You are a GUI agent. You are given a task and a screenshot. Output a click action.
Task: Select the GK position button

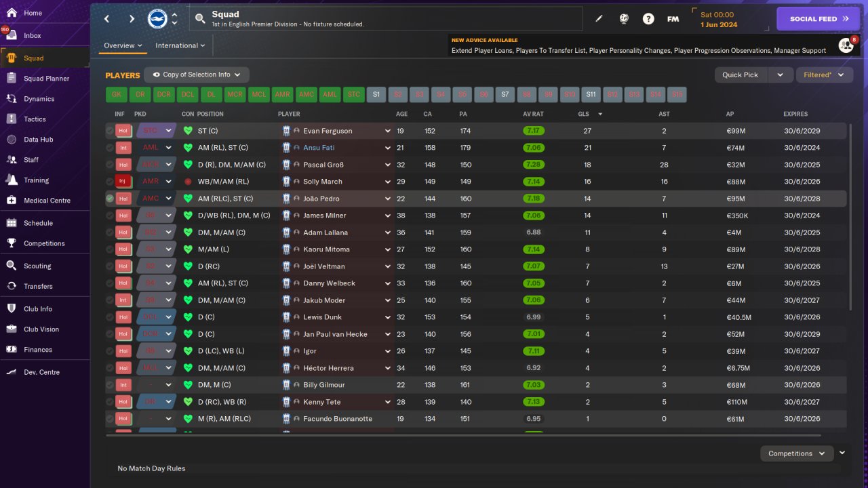point(117,94)
